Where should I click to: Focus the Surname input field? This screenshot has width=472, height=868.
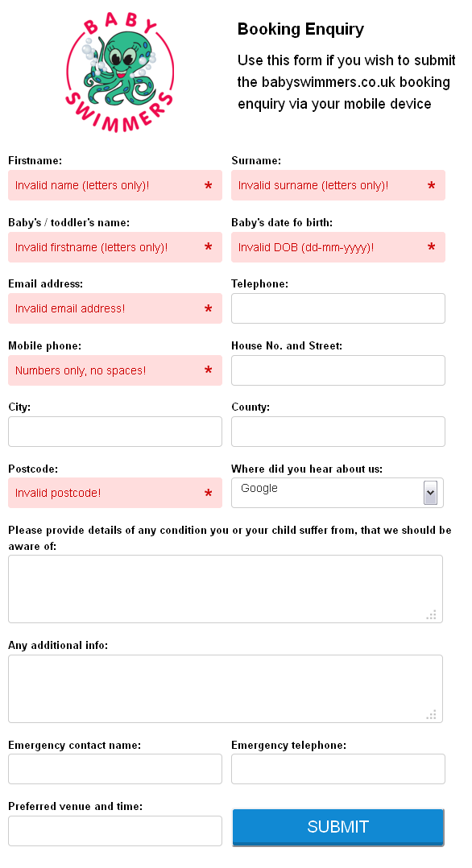tap(338, 185)
